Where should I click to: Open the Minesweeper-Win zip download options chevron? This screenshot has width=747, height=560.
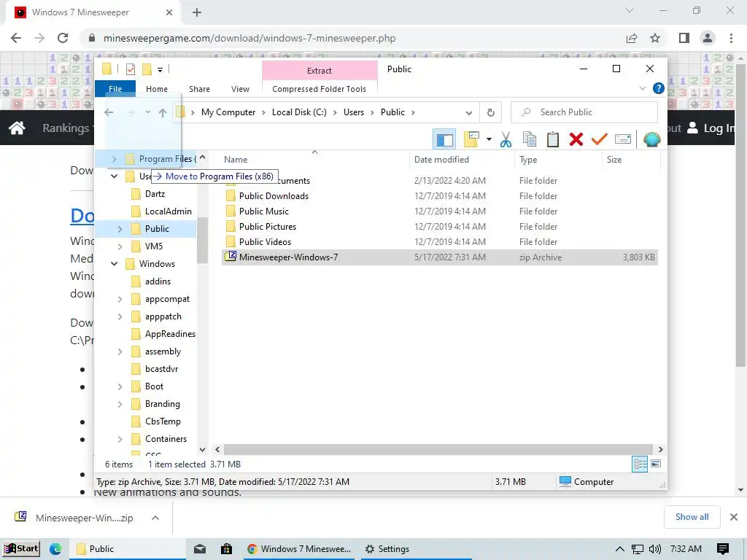click(155, 518)
